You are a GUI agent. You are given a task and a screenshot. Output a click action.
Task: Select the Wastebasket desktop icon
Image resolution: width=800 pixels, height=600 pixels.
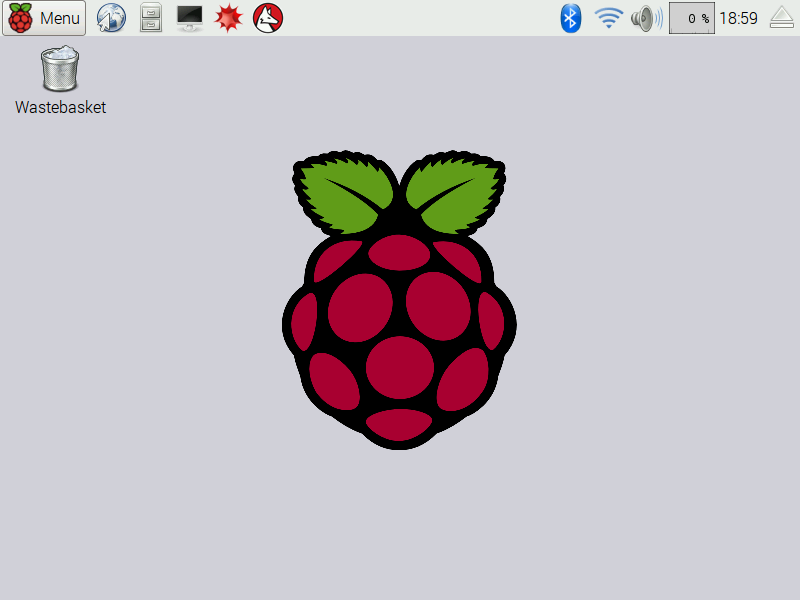tap(60, 81)
